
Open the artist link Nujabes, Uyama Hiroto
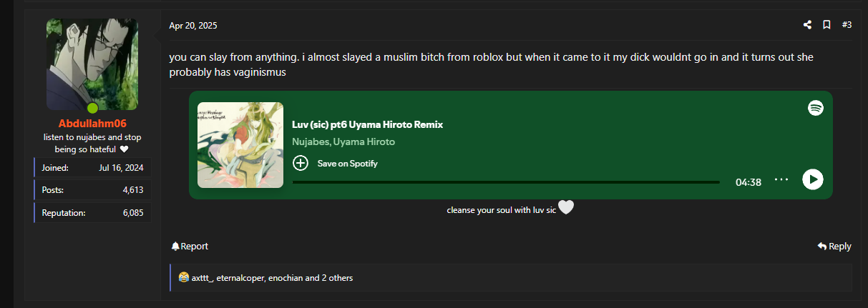tap(343, 141)
